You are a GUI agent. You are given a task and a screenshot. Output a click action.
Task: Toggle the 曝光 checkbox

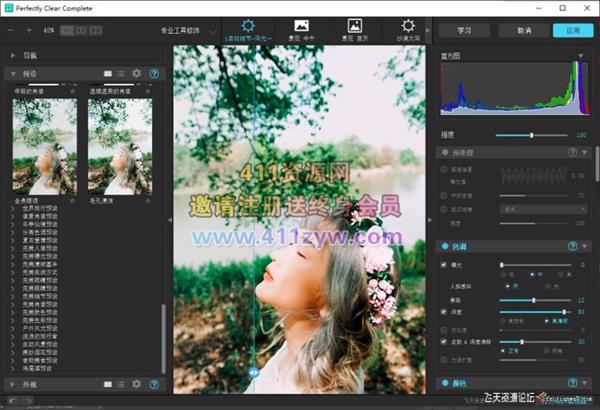pyautogui.click(x=444, y=265)
